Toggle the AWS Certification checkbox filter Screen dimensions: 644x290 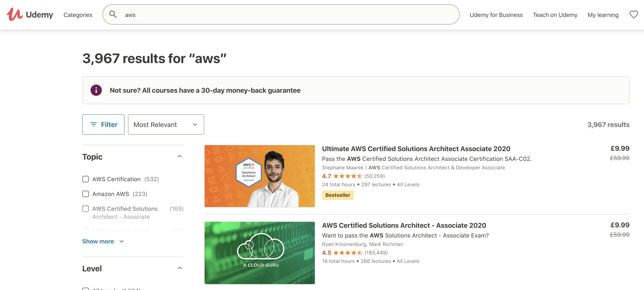tap(85, 179)
